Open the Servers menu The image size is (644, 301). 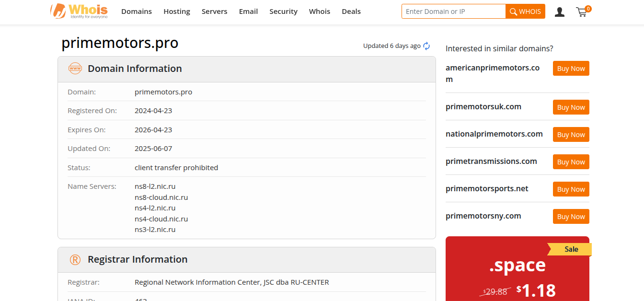pos(214,12)
